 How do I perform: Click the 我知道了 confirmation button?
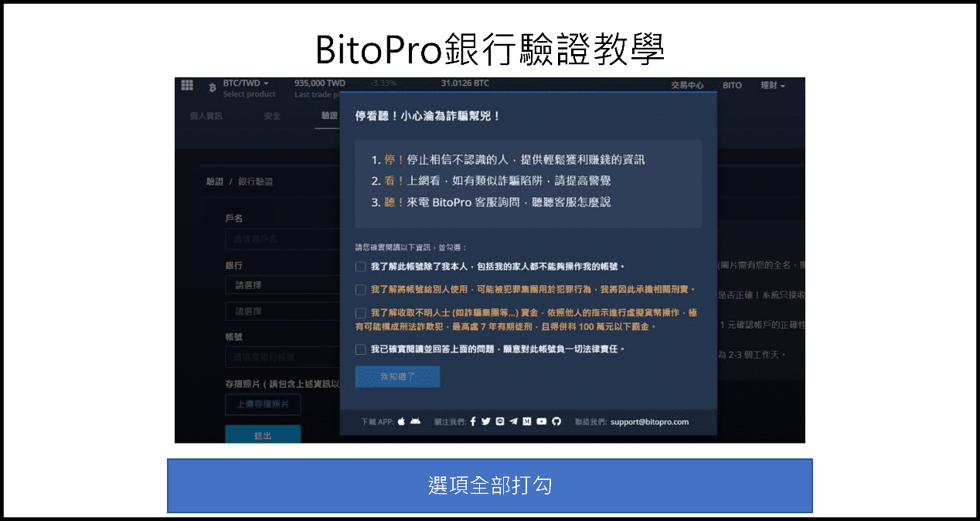click(x=396, y=376)
